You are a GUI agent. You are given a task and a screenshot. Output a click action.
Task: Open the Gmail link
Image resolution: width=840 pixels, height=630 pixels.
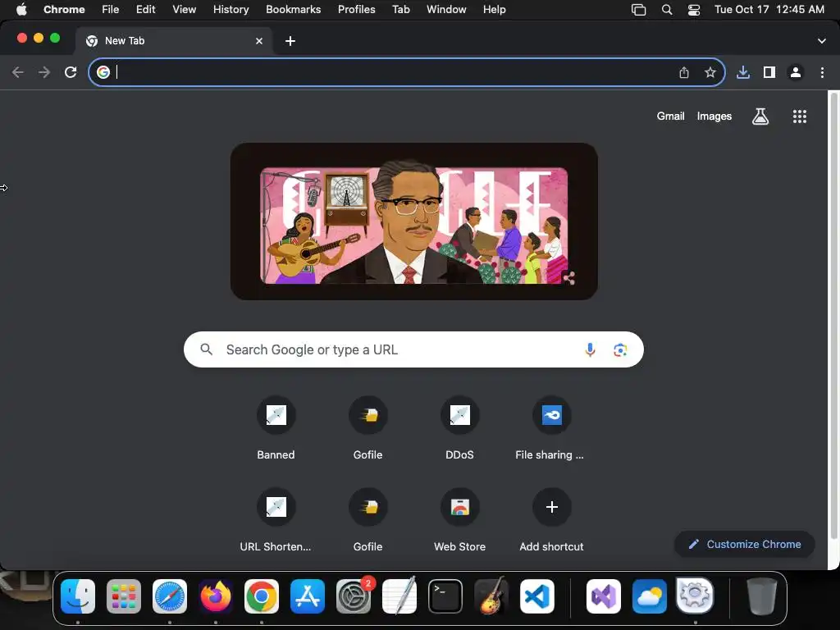point(671,116)
